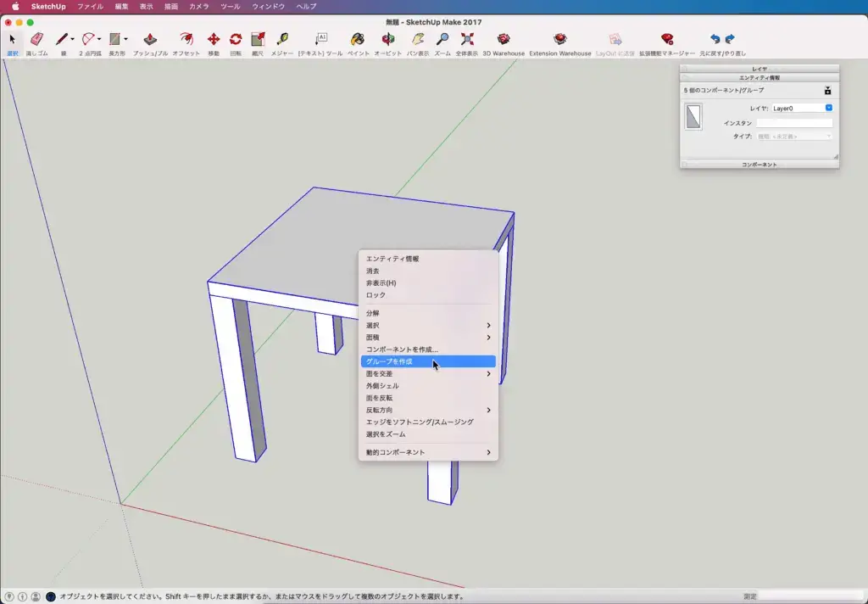Screen dimensions: 868x604
Task: Open エンティティ情報 from the context menu
Action: (x=428, y=259)
